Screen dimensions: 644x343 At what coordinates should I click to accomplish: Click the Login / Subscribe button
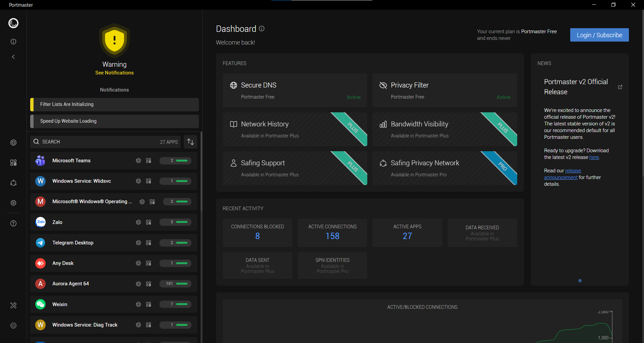coord(599,35)
